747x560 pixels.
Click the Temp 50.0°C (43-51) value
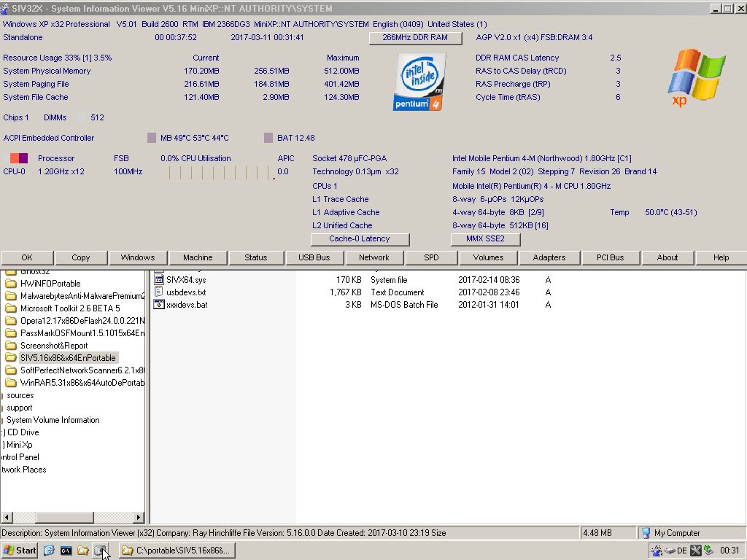[x=671, y=212]
